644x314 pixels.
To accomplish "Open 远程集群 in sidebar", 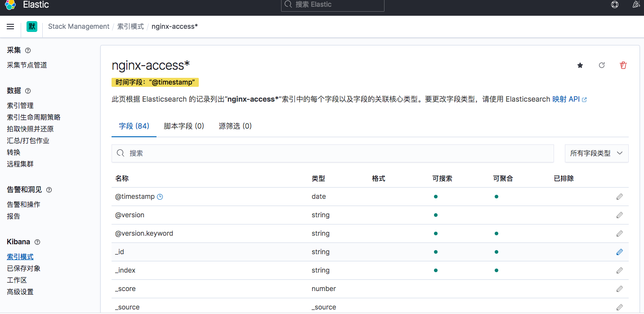I will coord(20,164).
